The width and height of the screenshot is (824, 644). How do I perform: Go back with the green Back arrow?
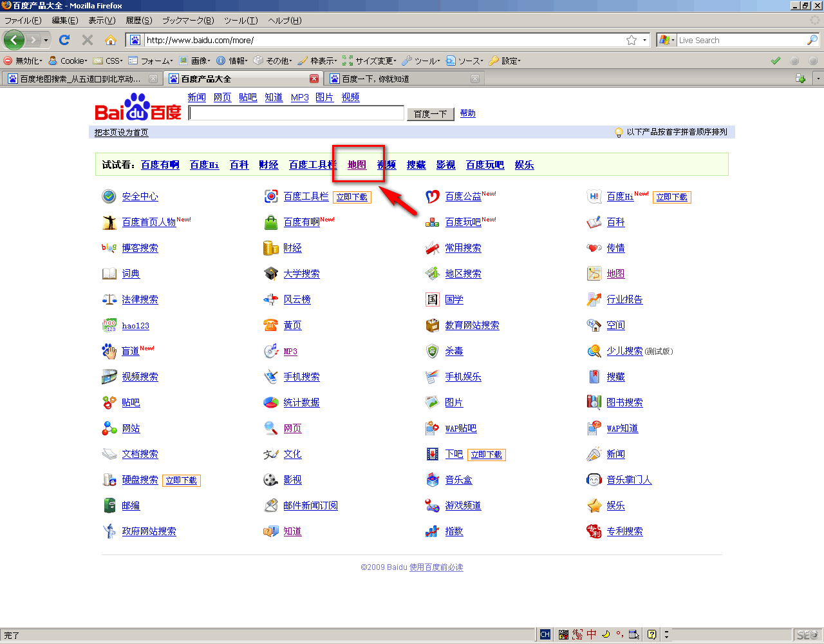pyautogui.click(x=14, y=40)
